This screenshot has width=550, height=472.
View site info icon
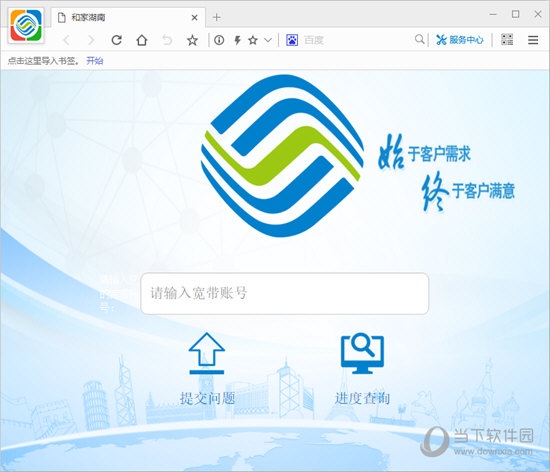pos(219,40)
